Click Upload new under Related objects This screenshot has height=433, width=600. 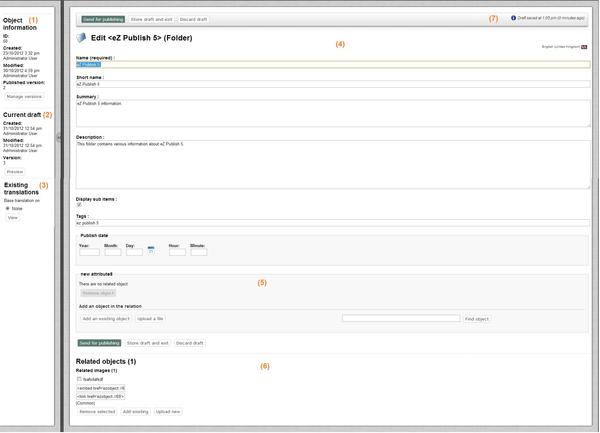(168, 412)
